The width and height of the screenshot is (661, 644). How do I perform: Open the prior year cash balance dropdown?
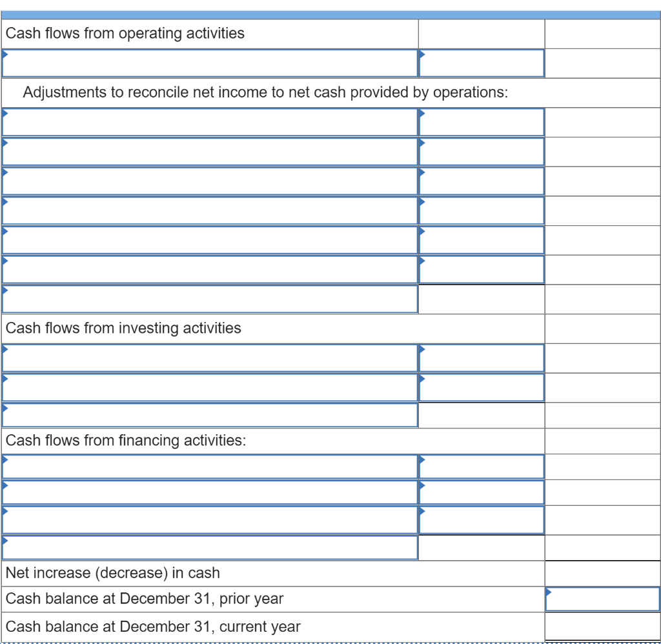click(603, 598)
